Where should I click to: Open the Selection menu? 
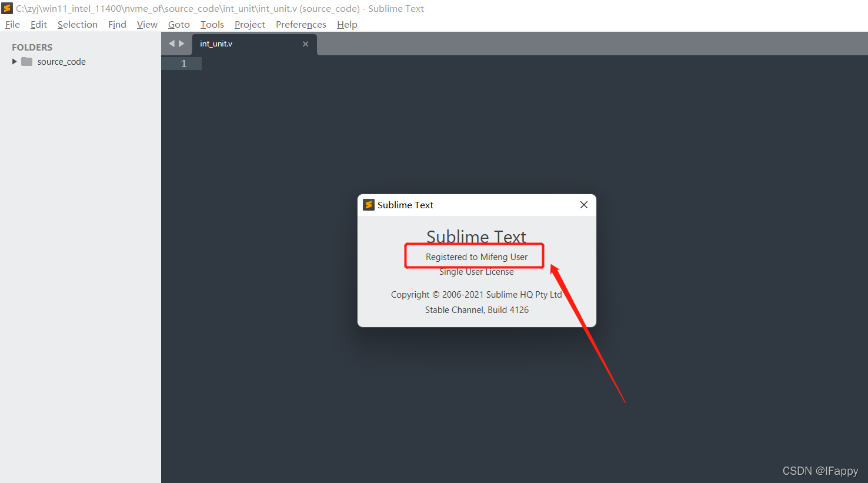click(x=77, y=24)
